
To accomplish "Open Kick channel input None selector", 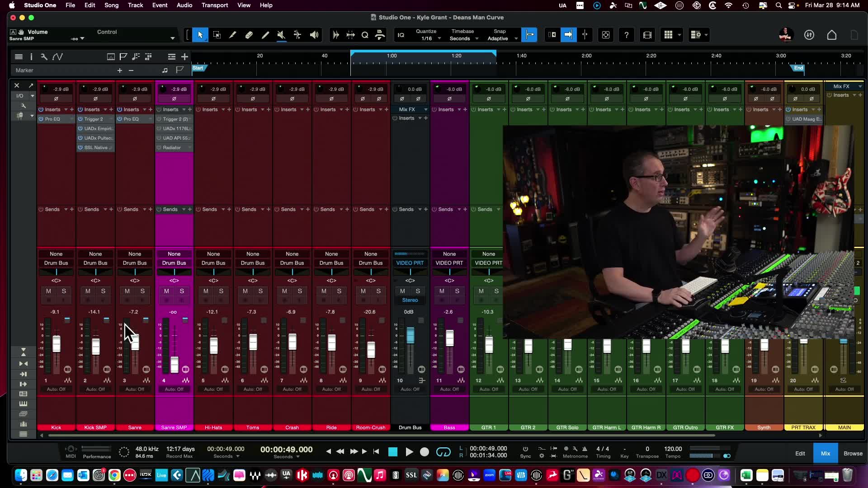I will 56,254.
